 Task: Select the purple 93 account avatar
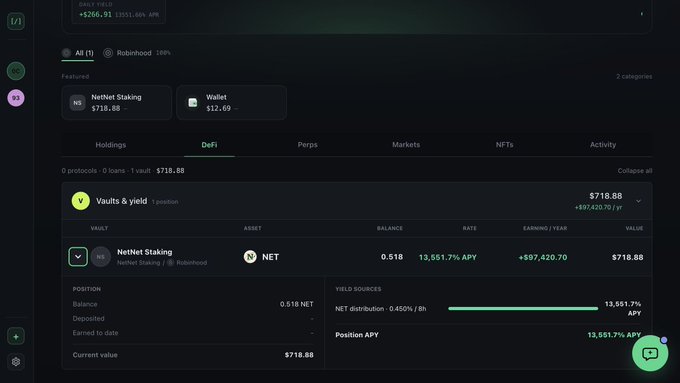point(16,98)
